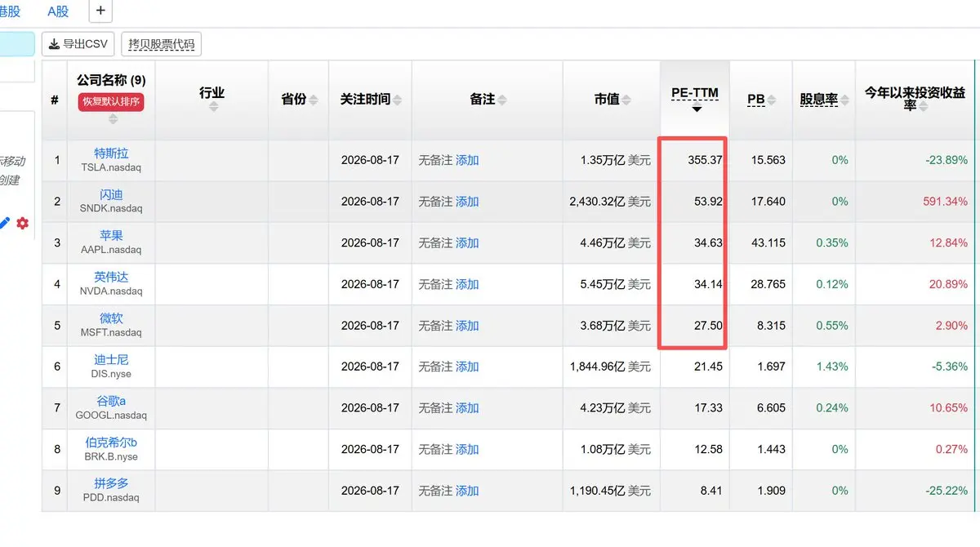
Task: Click the -25.22% return value
Action: click(947, 491)
